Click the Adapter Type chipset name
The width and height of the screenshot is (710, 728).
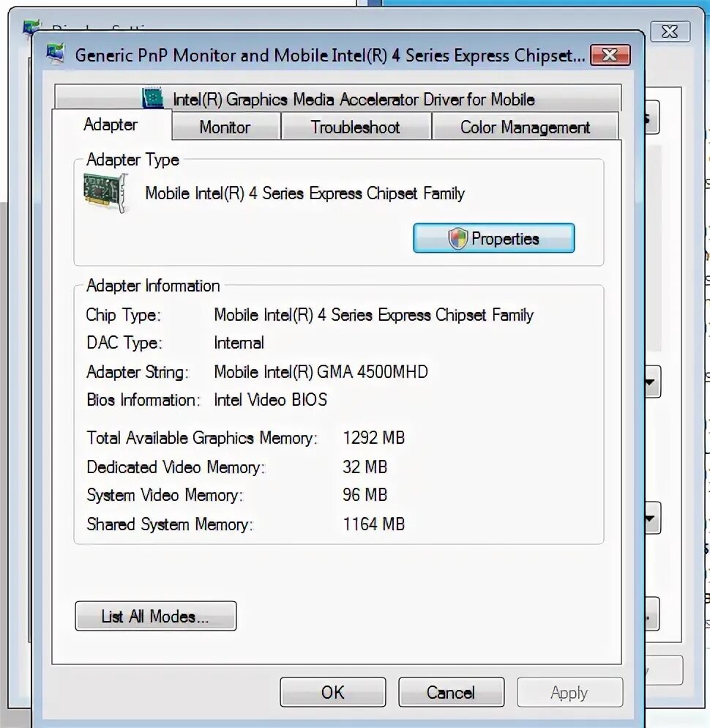[305, 193]
